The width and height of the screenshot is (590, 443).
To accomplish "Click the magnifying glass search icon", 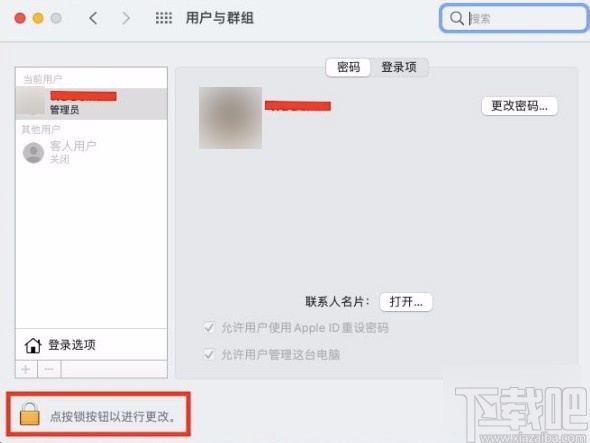I will (456, 18).
